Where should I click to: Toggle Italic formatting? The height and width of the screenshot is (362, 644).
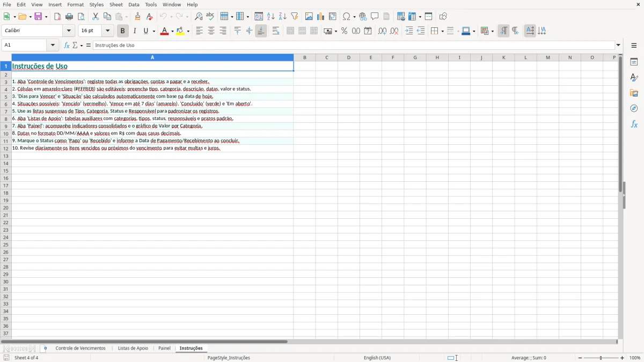click(135, 31)
